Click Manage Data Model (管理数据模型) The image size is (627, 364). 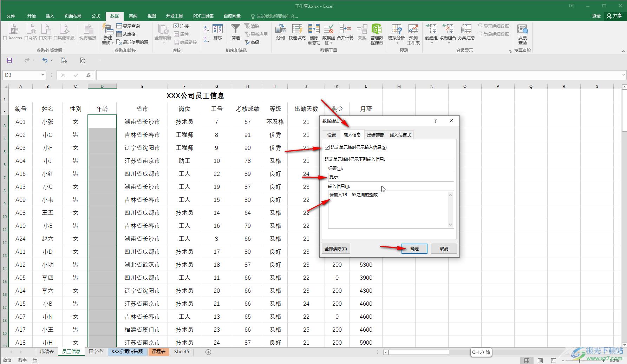pyautogui.click(x=377, y=34)
